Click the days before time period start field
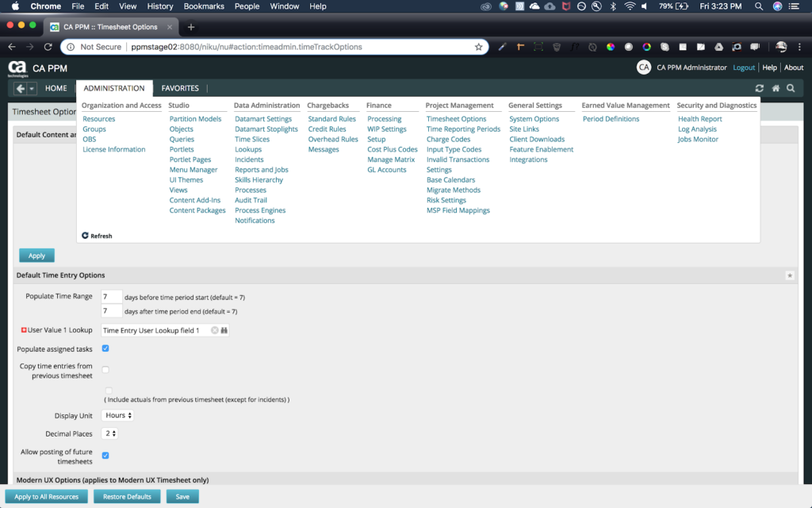812x508 pixels. pyautogui.click(x=112, y=297)
